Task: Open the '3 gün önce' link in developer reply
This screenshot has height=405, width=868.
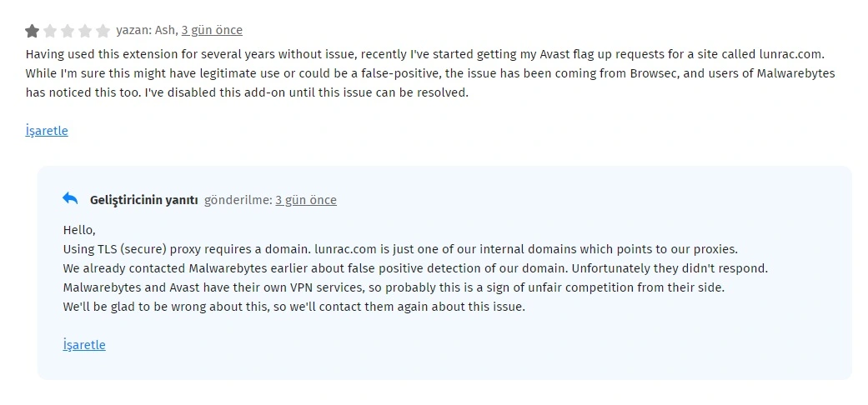Action: point(306,200)
